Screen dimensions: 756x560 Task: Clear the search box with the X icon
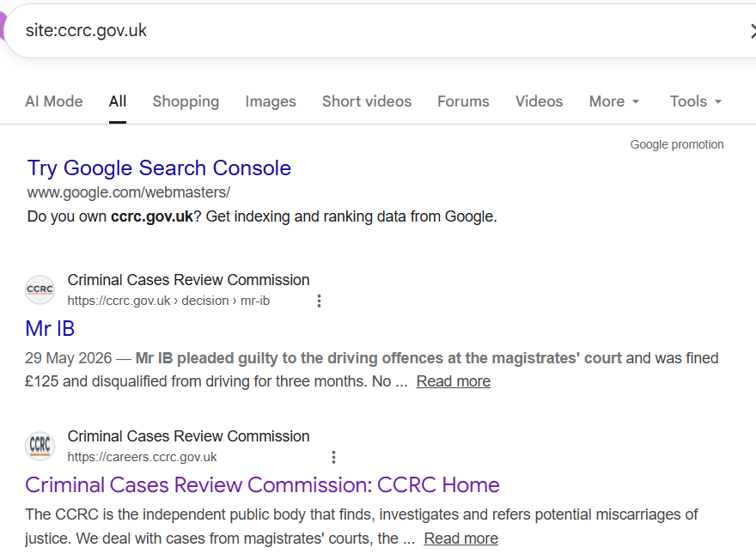click(753, 31)
